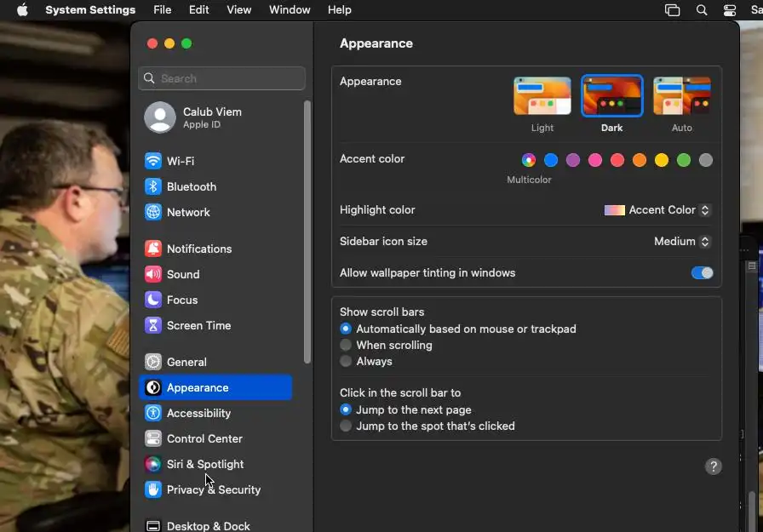
Task: Open the View menu
Action: point(239,9)
